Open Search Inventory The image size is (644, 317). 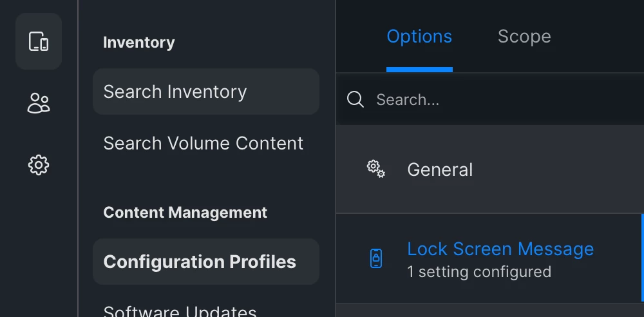coord(206,91)
